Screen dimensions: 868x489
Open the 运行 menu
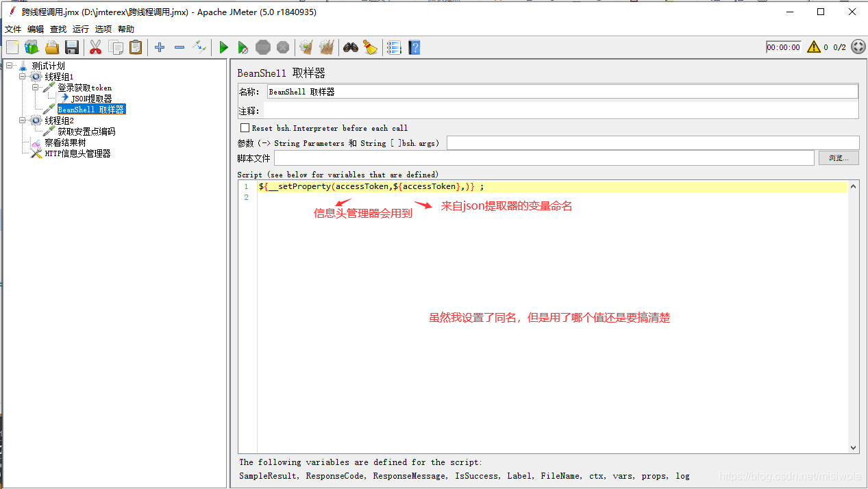pos(81,29)
